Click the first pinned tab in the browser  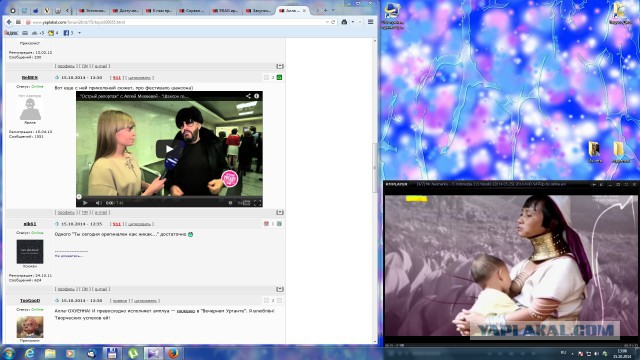coord(13,11)
